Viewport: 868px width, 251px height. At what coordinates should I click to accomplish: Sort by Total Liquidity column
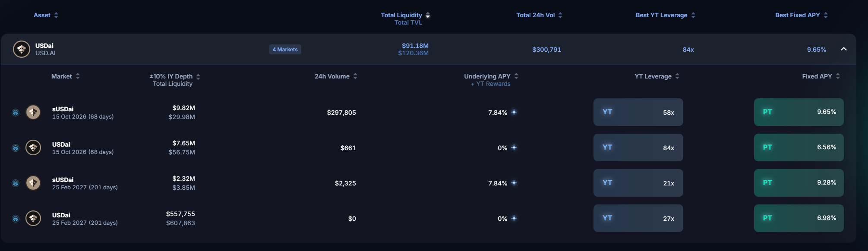click(405, 15)
